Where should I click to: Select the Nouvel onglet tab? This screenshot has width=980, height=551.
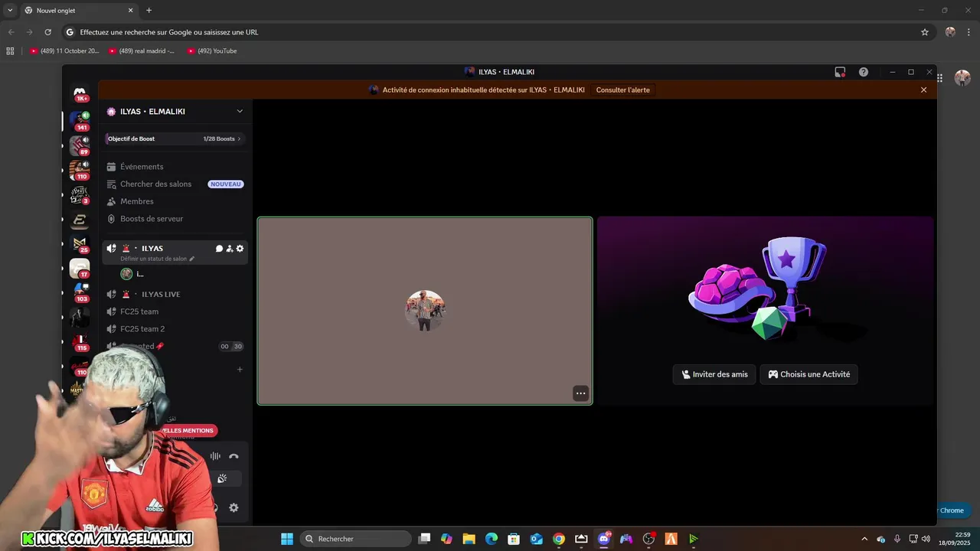78,11
